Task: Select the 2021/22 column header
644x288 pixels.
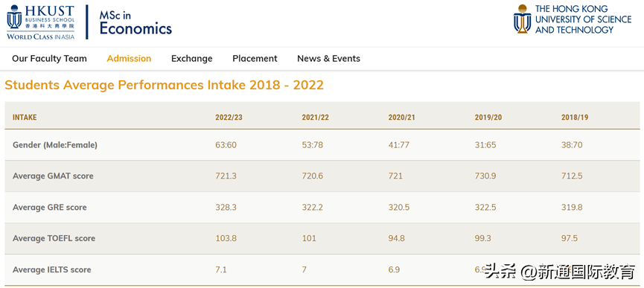Action: coord(316,118)
